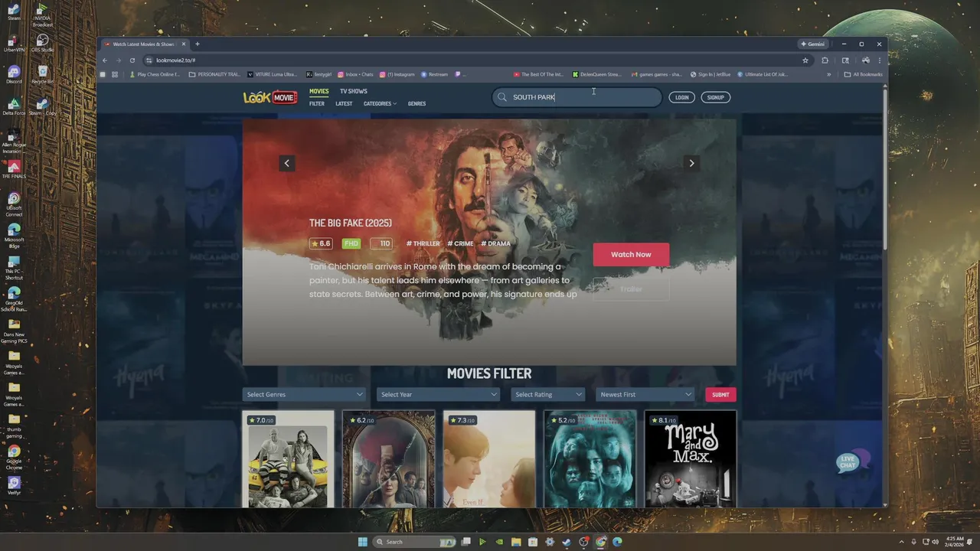The width and height of the screenshot is (980, 551).
Task: Click taskbar clock showing 4:25 AM
Action: 955,542
